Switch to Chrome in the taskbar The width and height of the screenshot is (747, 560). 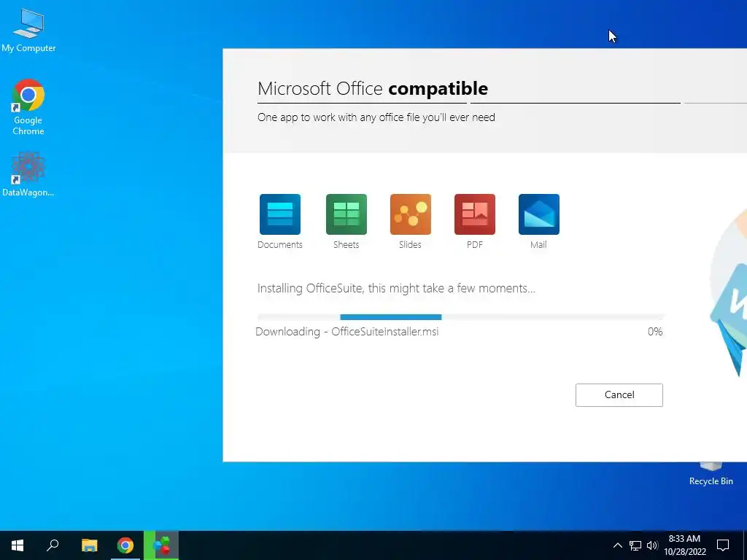click(125, 545)
